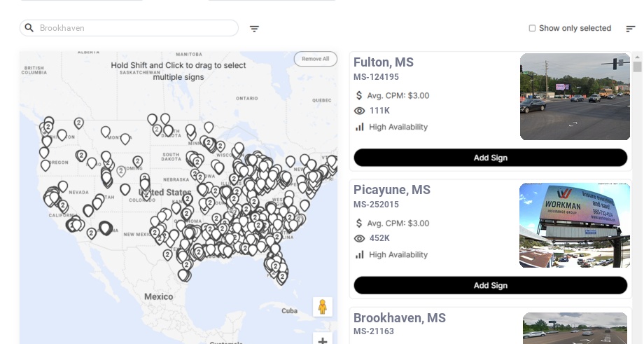Click Picayune availability bars icon
Image resolution: width=644 pixels, height=344 pixels.
(x=360, y=254)
